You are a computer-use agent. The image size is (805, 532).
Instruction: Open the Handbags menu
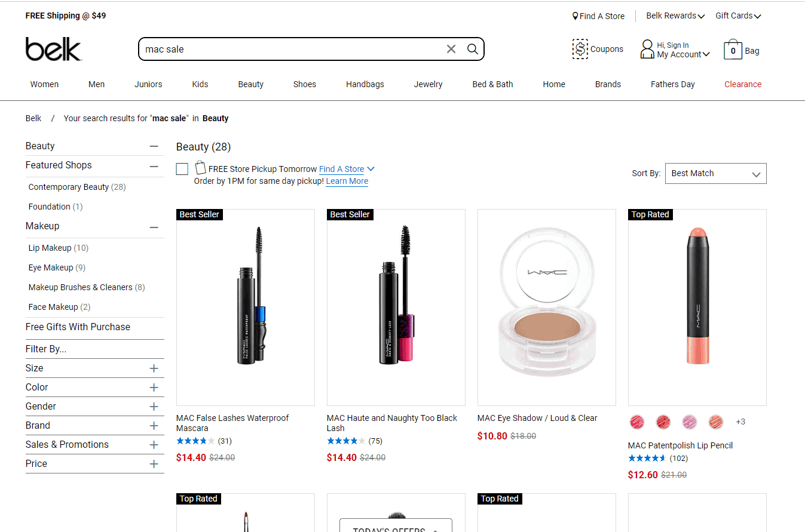365,84
